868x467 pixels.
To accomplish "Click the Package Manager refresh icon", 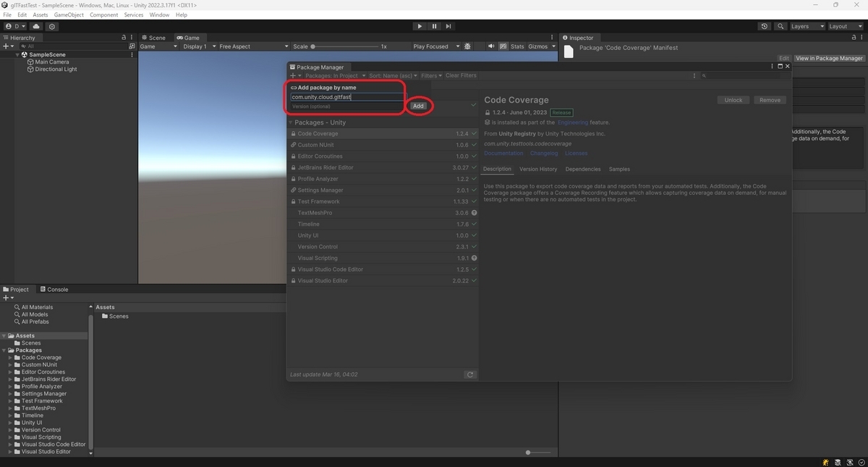I will [470, 374].
